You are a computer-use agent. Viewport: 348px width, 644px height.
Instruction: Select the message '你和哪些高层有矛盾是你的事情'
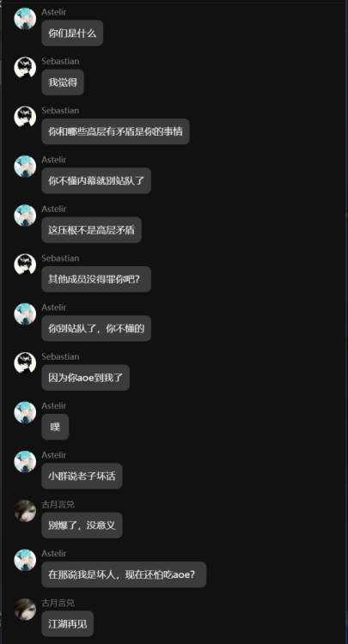click(x=115, y=131)
